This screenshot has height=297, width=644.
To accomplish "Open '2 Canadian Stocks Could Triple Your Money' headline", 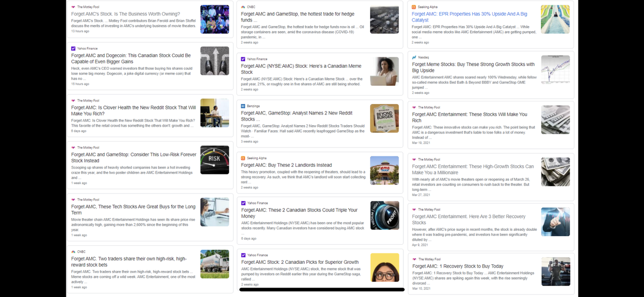I will click(x=299, y=213).
